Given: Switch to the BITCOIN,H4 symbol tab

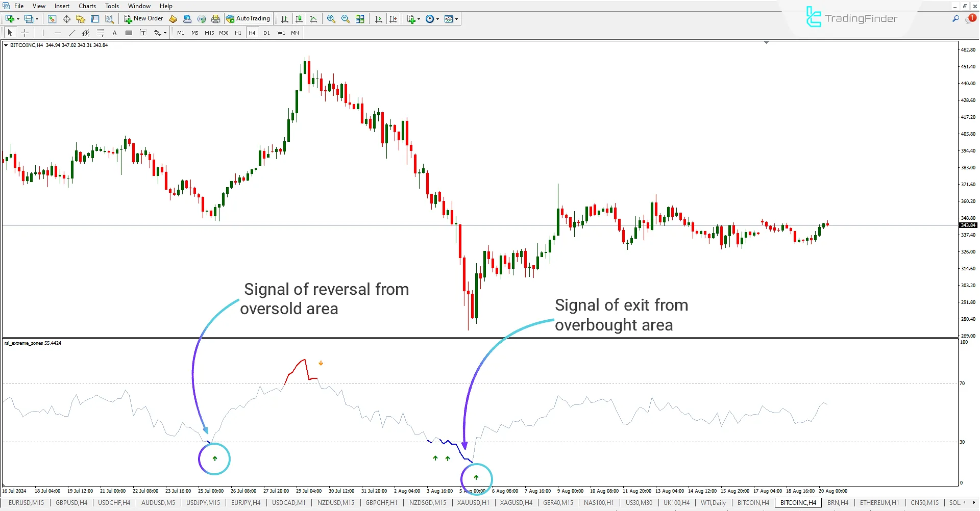Looking at the screenshot, I should (752, 503).
